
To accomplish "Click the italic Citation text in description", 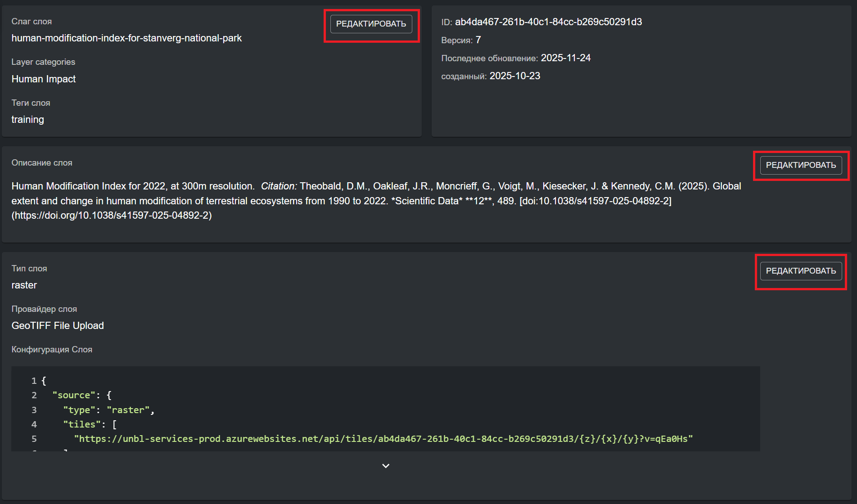I will [x=279, y=186].
